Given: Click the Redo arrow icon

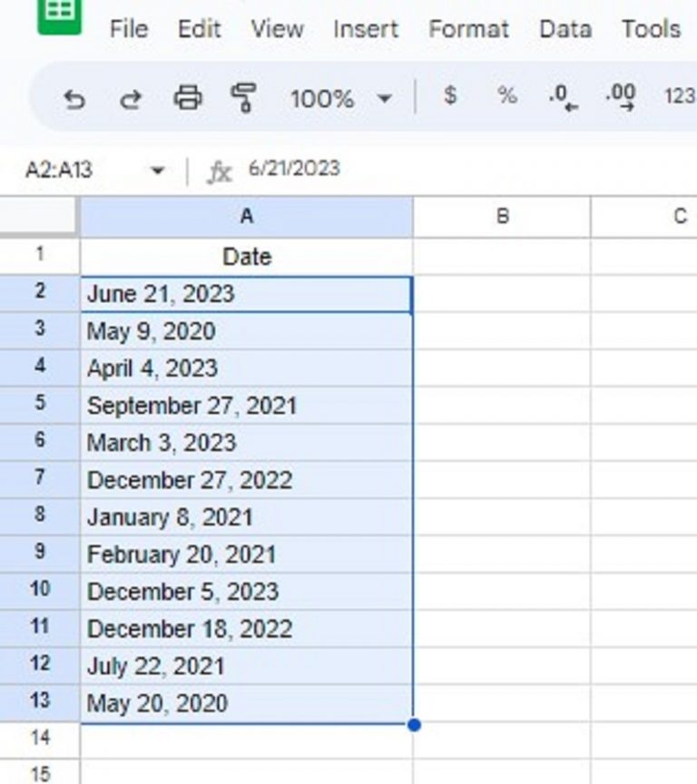Looking at the screenshot, I should click(131, 99).
